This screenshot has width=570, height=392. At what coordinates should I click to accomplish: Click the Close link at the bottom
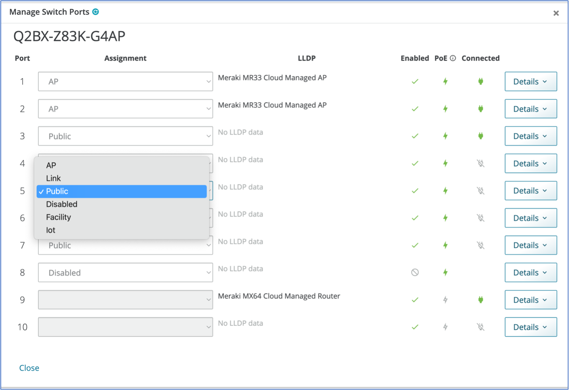point(29,368)
